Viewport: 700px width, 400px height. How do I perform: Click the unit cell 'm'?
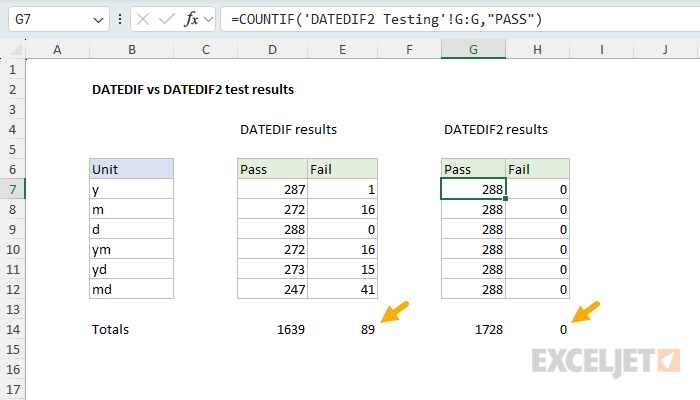[x=131, y=209]
